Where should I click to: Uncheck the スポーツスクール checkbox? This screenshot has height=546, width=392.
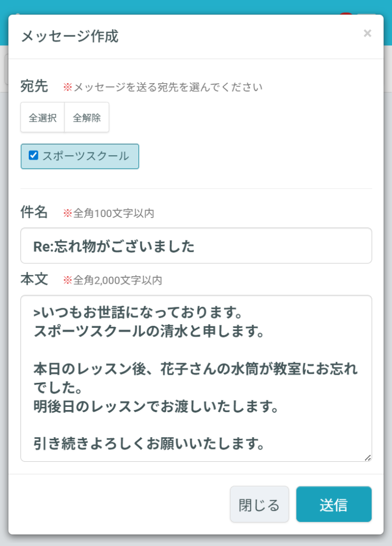(x=34, y=156)
